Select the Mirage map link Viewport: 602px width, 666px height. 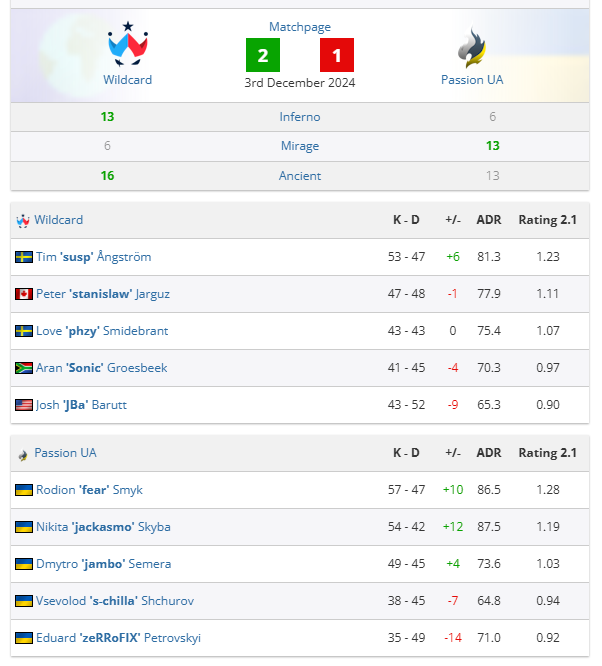[x=300, y=146]
